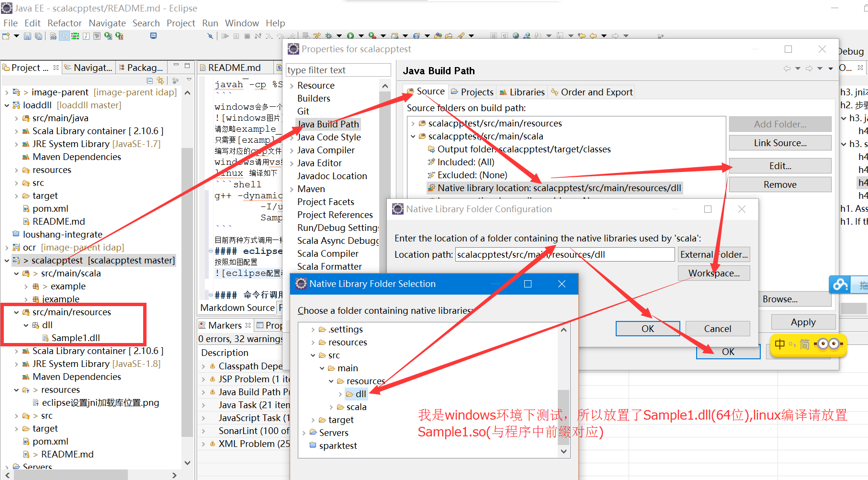Click Cancel in Native Library Folder Configuration

[x=717, y=329]
